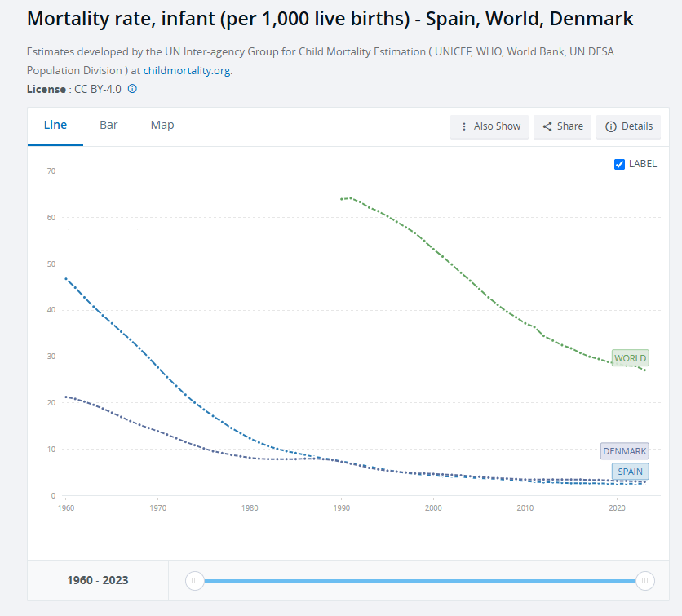The height and width of the screenshot is (616, 682).
Task: Switch to the Bar tab
Action: coord(108,125)
